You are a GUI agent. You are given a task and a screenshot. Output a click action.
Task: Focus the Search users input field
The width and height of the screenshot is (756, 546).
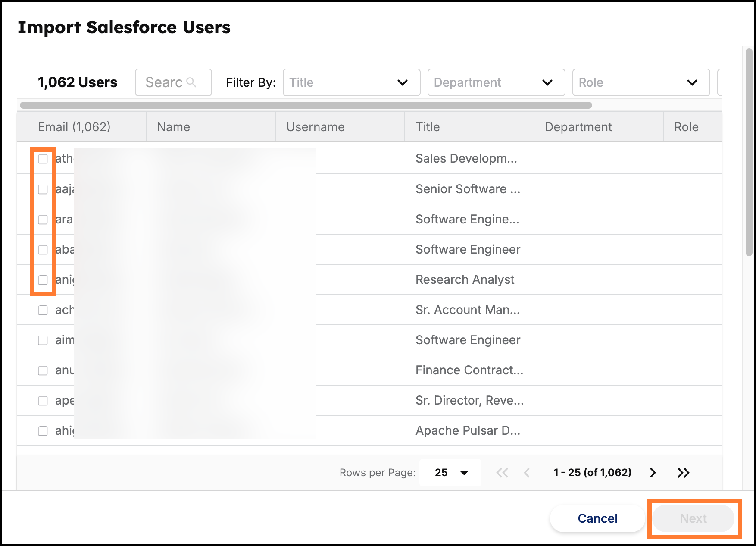pyautogui.click(x=173, y=82)
